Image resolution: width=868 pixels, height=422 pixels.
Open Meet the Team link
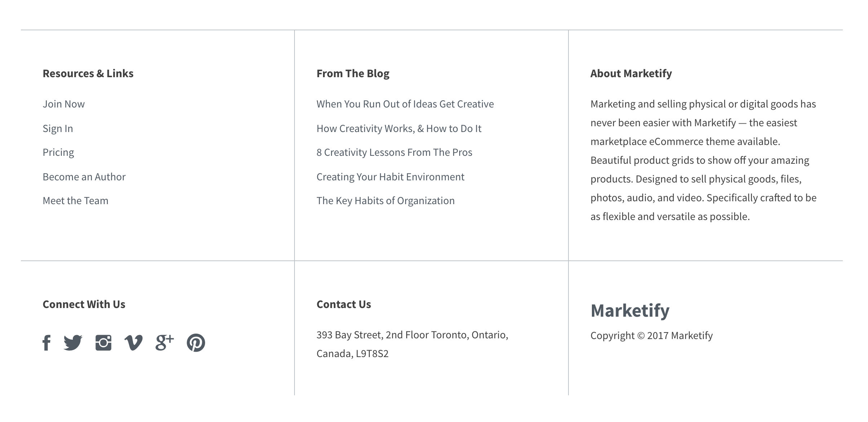pyautogui.click(x=76, y=201)
